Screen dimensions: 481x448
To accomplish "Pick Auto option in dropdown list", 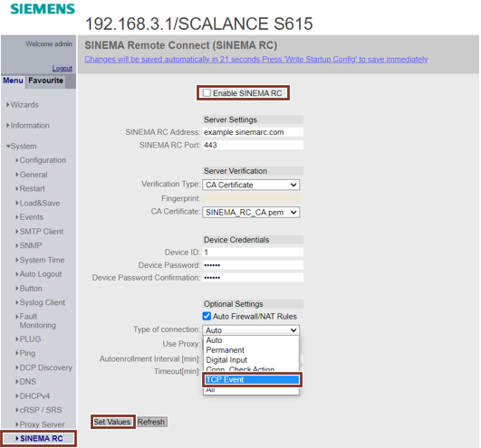I will 251,340.
